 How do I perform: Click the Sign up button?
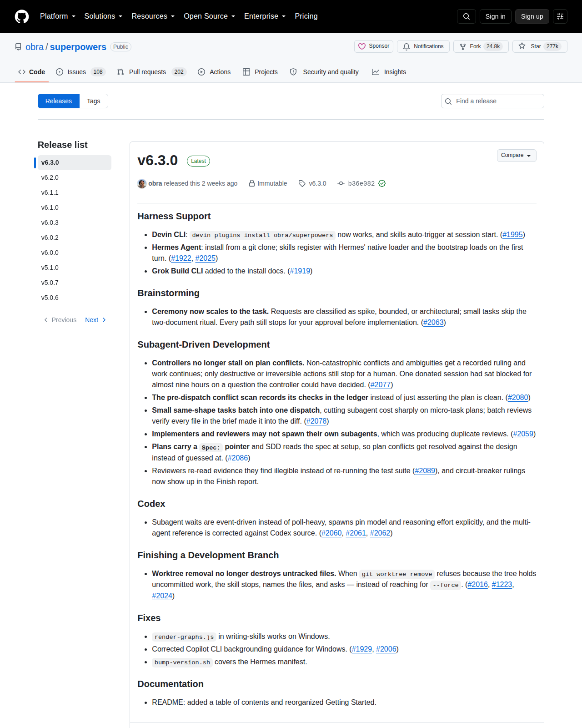[532, 16]
